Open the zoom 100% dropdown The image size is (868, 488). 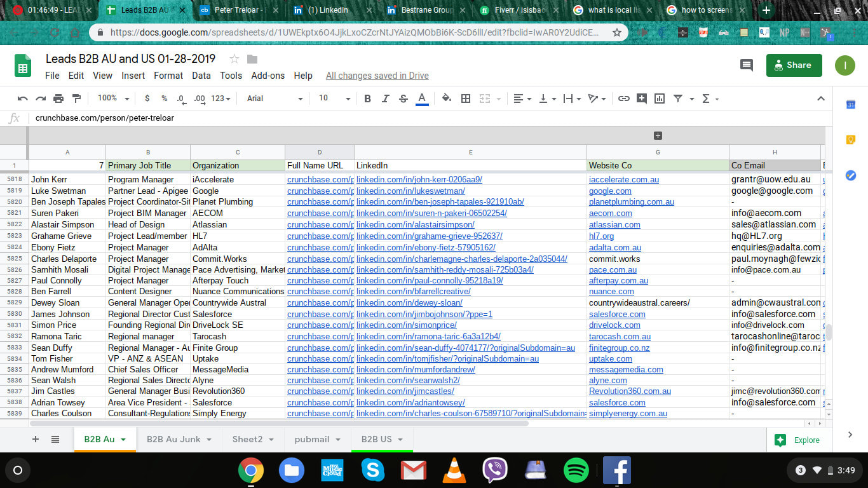[x=113, y=98]
